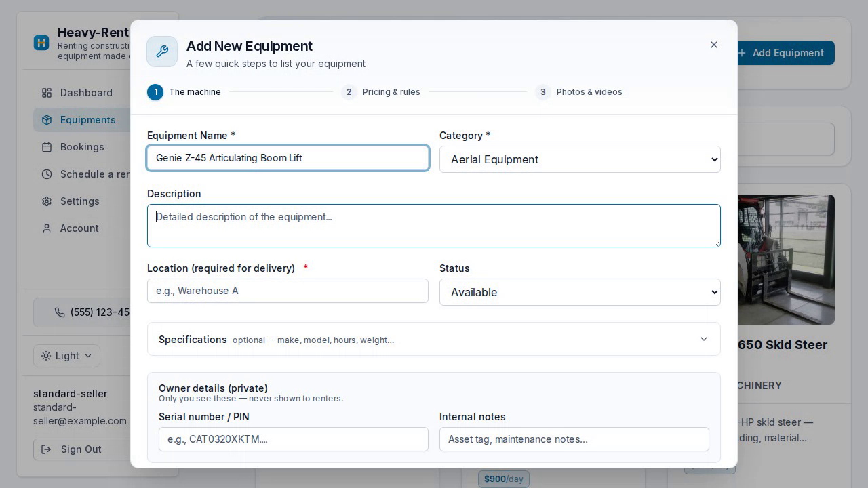Click the Sign Out button
This screenshot has width=868, height=488.
click(x=81, y=449)
